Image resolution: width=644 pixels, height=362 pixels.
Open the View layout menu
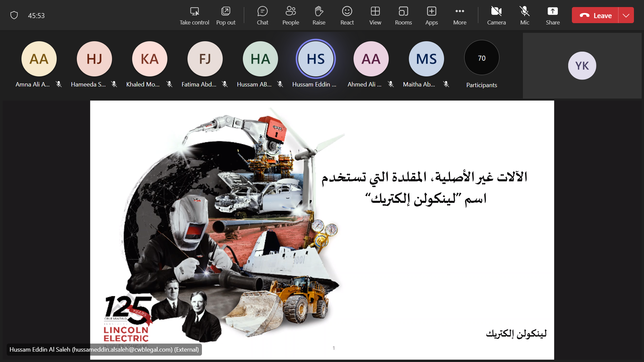point(375,15)
